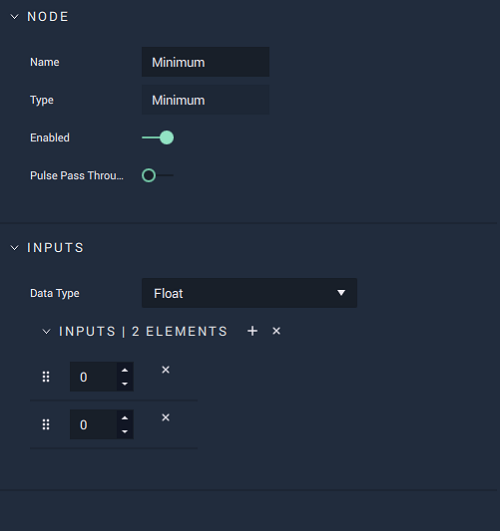Decrement the first input value
The width and height of the screenshot is (500, 531).
(x=125, y=384)
